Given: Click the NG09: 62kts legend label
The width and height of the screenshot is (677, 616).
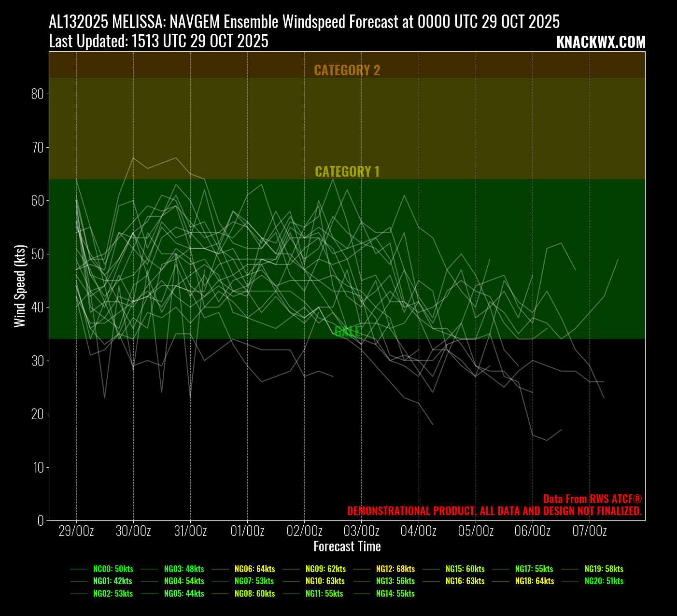Looking at the screenshot, I should pyautogui.click(x=325, y=569).
